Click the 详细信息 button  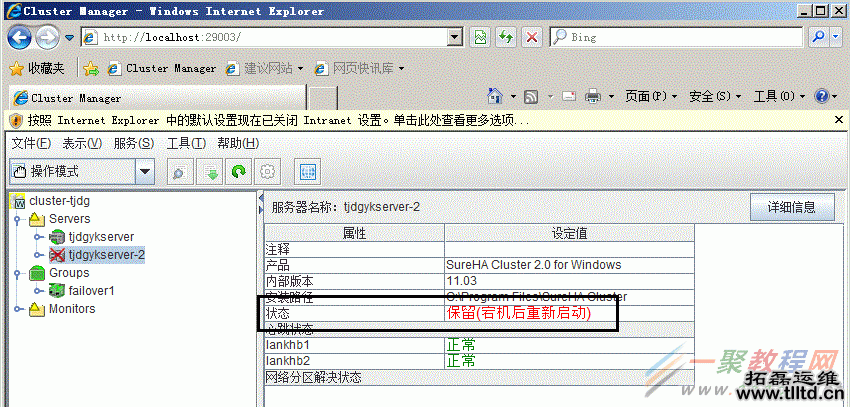point(792,207)
